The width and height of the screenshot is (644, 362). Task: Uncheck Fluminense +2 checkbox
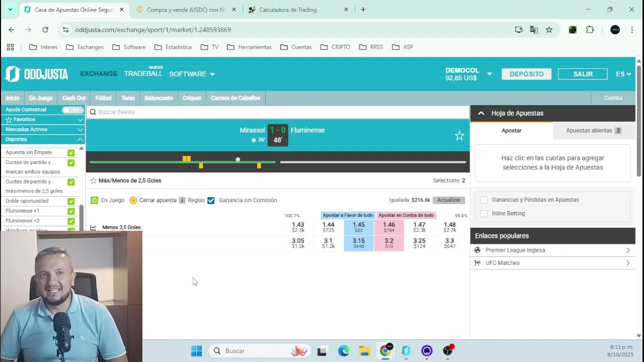coord(71,221)
